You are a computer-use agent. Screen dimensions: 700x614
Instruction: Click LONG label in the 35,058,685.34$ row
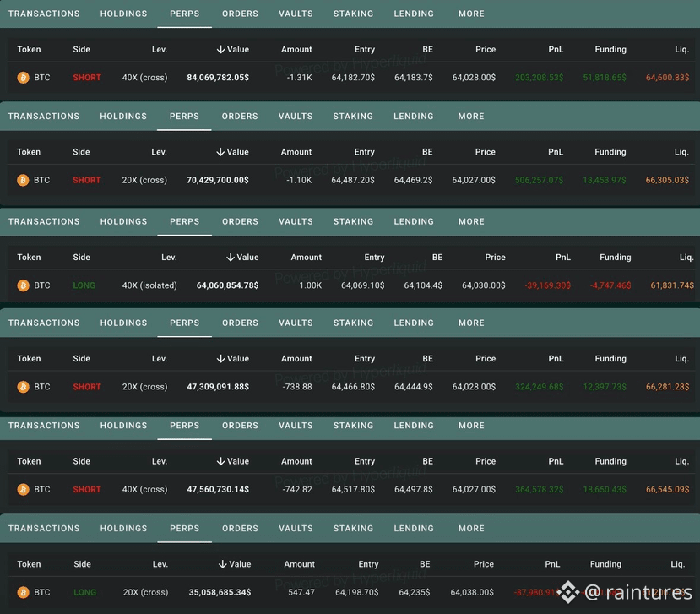[x=84, y=592]
